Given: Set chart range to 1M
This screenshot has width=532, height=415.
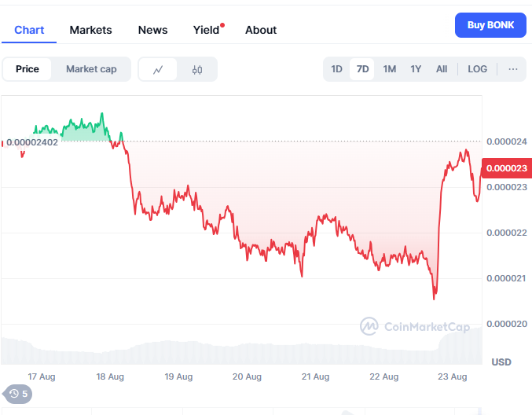Looking at the screenshot, I should (x=389, y=69).
